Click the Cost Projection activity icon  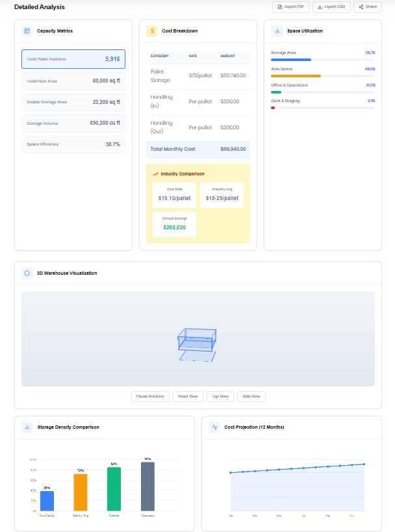click(x=214, y=427)
